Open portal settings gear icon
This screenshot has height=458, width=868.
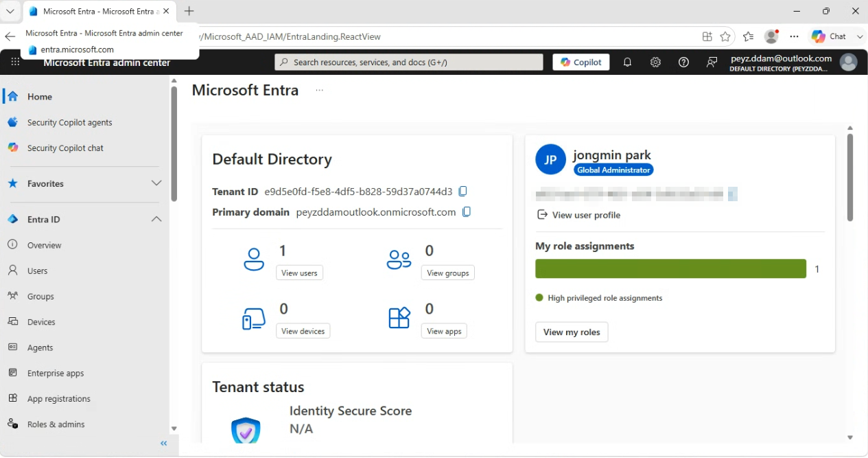pos(655,62)
